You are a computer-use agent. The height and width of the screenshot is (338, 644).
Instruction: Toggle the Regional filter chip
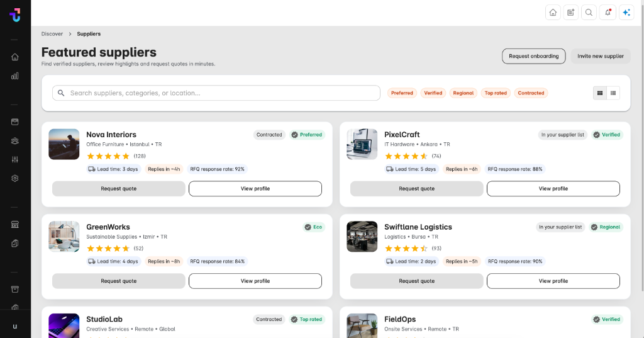(x=464, y=93)
